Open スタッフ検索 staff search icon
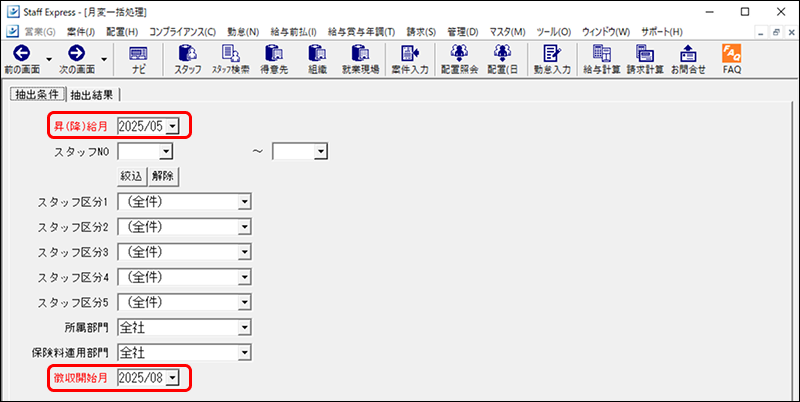 (229, 53)
